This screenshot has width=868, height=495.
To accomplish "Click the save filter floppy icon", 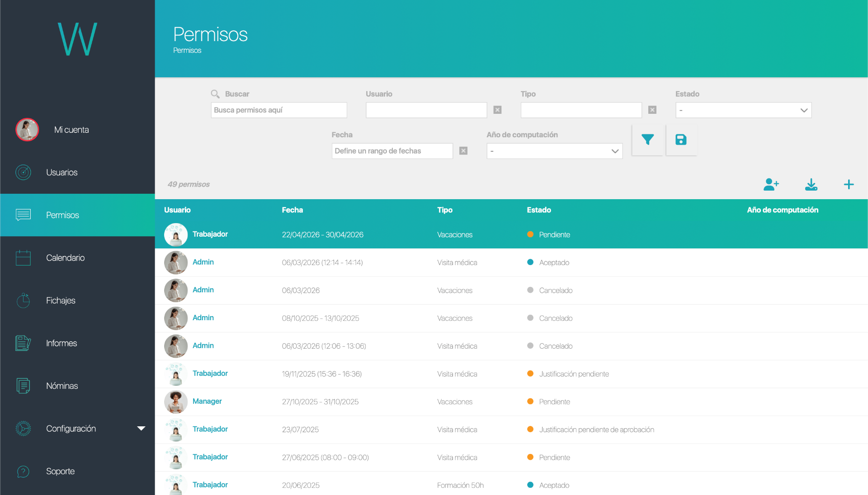I will [x=681, y=140].
